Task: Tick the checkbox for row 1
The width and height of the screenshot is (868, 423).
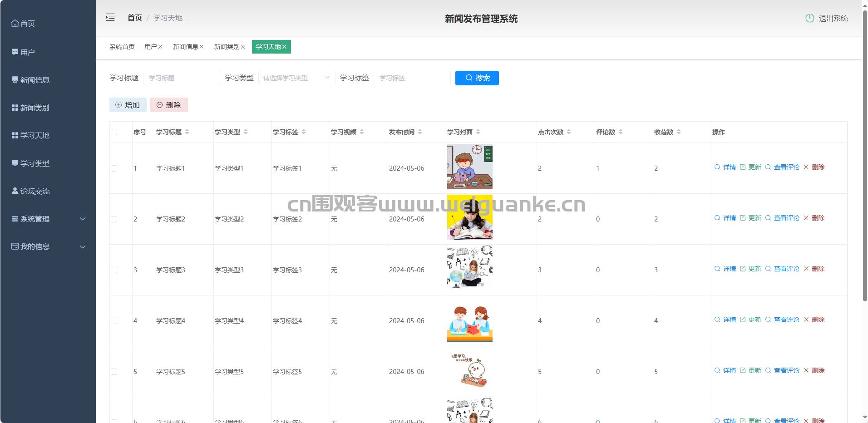Action: click(114, 168)
